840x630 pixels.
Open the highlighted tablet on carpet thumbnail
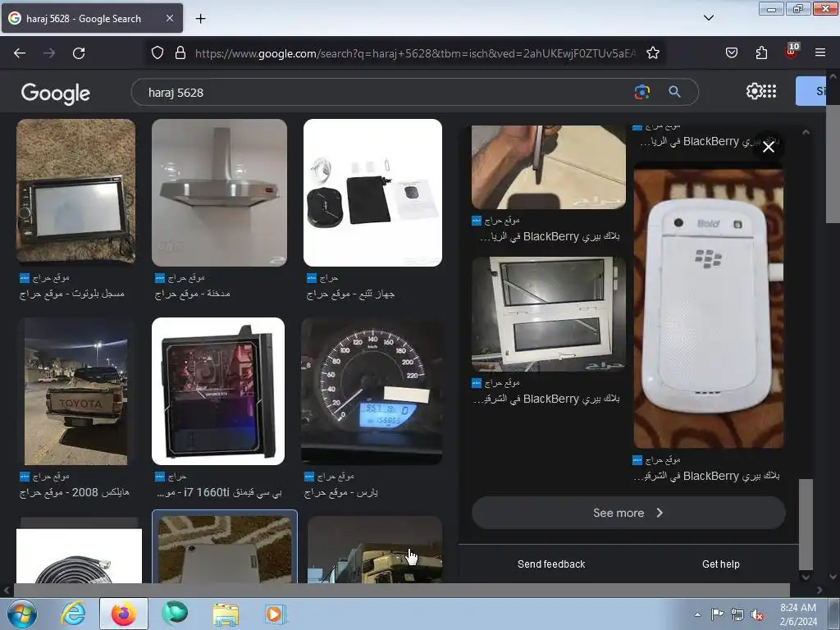(225, 549)
